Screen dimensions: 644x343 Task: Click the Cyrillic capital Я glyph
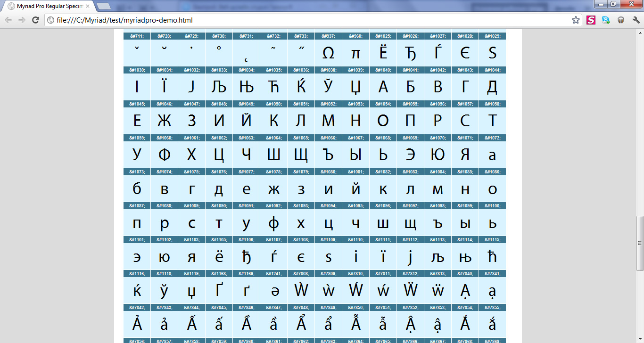coord(465,155)
